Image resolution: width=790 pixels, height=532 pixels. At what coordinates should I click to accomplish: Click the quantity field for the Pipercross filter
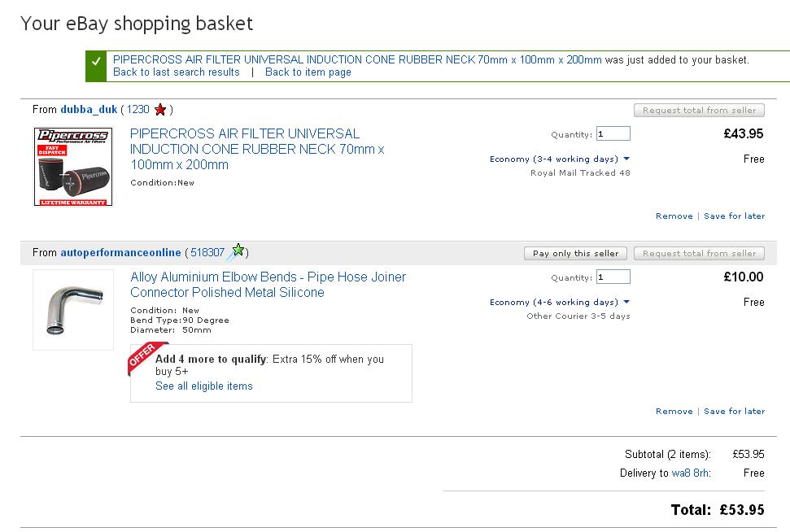pyautogui.click(x=613, y=134)
